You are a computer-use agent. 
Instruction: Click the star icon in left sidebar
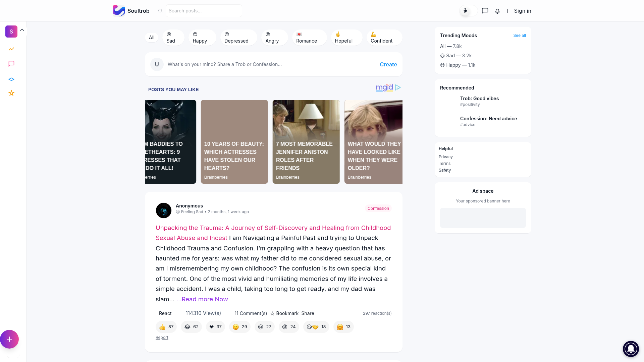11,93
